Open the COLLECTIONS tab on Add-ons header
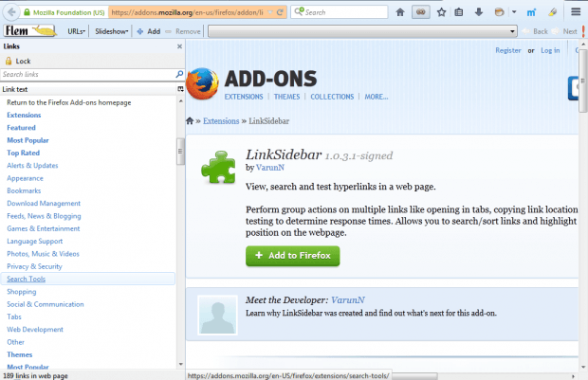This screenshot has width=588, height=380. pyautogui.click(x=332, y=97)
